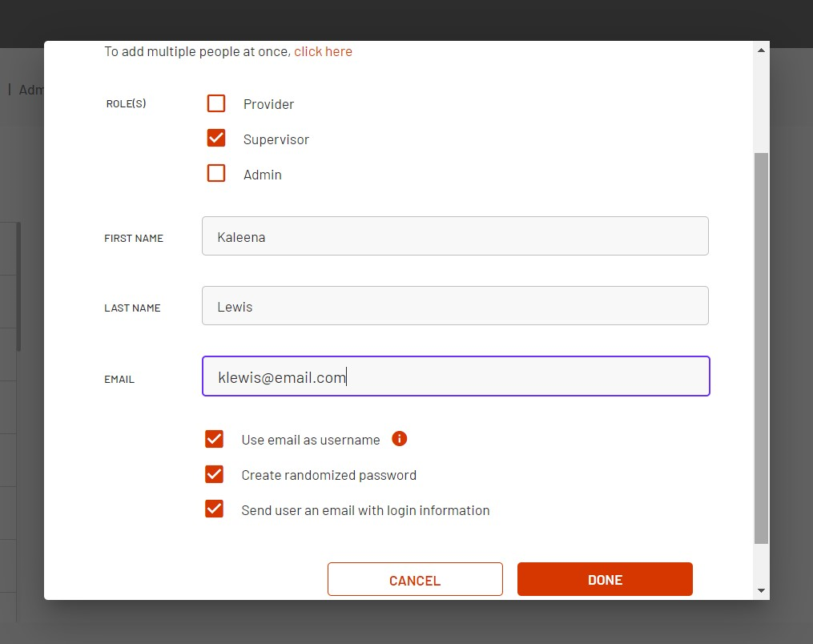Open the add multiple people click here link
Screen dimensions: 813x644
coord(323,50)
